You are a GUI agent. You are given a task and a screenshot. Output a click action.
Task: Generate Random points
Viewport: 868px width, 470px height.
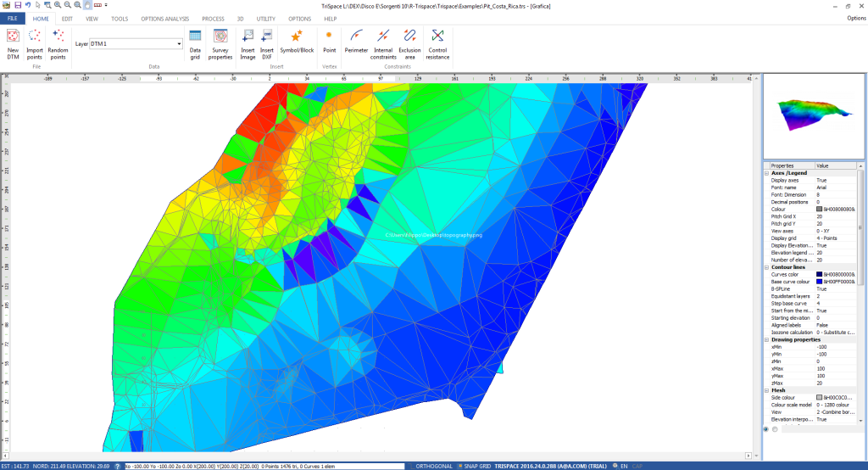(x=58, y=42)
